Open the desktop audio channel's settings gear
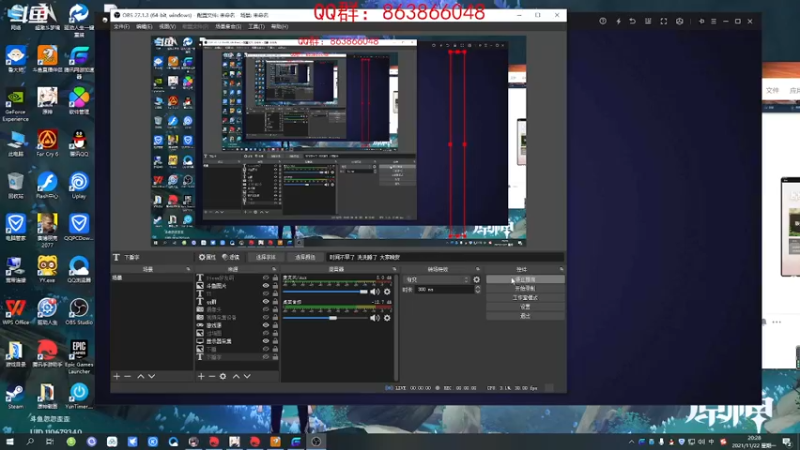Viewport: 800px width, 450px height. click(387, 318)
